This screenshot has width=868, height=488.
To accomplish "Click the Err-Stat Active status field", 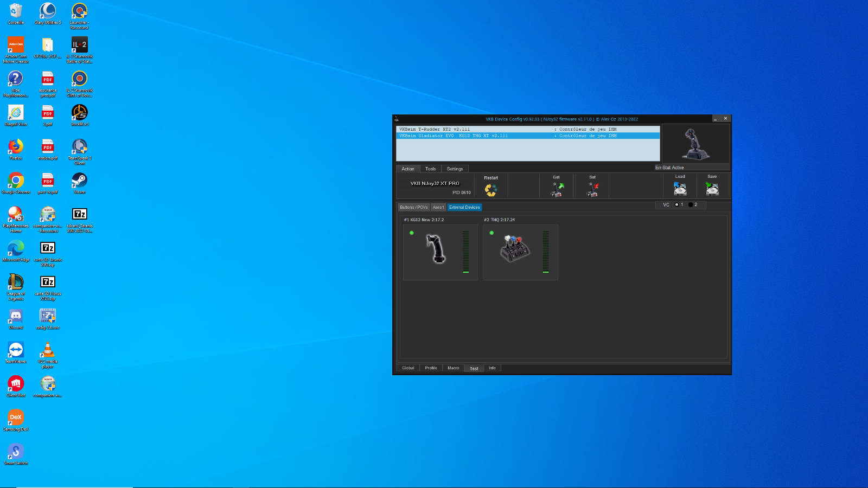I will pyautogui.click(x=692, y=168).
